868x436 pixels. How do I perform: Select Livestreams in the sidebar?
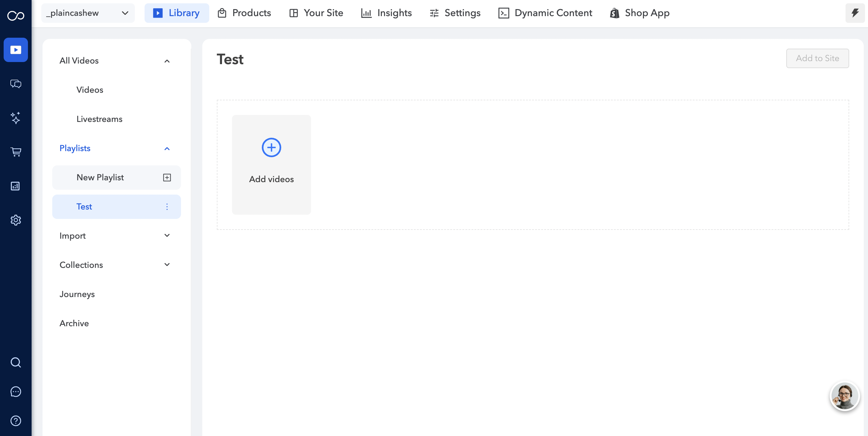[99, 119]
